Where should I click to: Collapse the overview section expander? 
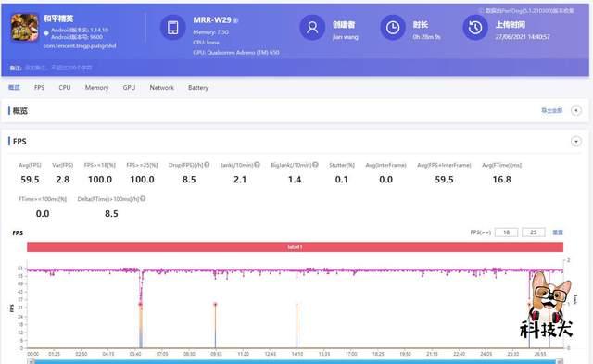pos(576,111)
